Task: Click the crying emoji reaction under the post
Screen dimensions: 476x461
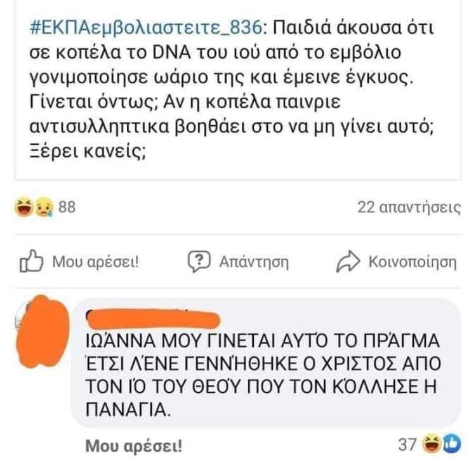Action: [x=44, y=207]
